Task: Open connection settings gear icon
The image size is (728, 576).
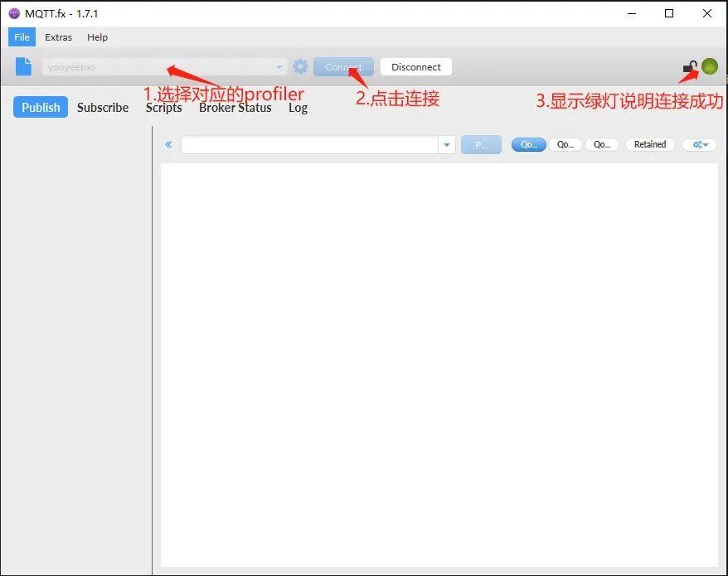Action: (300, 66)
